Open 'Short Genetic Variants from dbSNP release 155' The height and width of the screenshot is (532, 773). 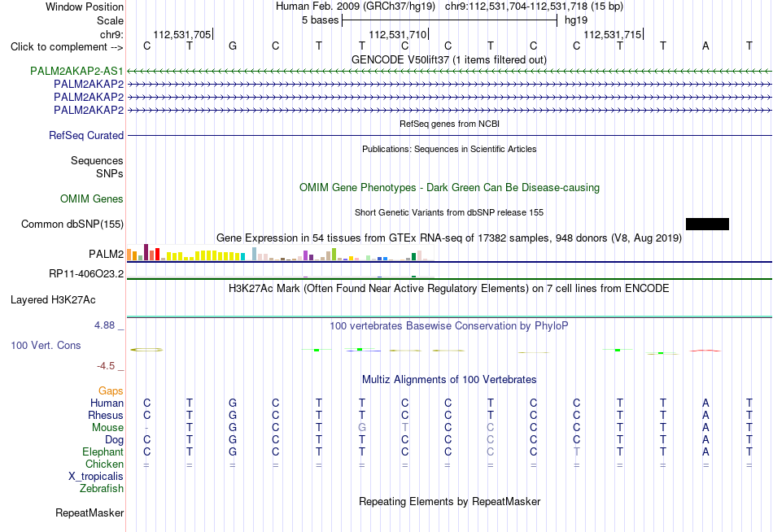pos(448,212)
